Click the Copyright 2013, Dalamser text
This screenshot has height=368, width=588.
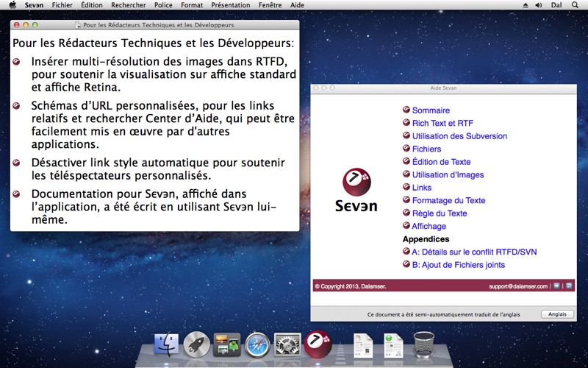point(351,286)
